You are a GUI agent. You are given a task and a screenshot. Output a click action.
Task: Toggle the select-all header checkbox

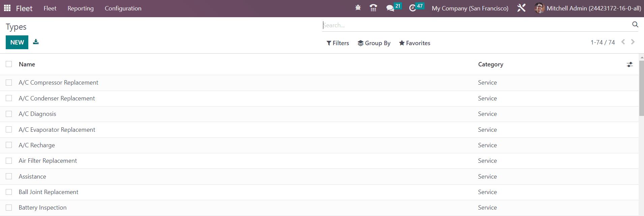(9, 64)
